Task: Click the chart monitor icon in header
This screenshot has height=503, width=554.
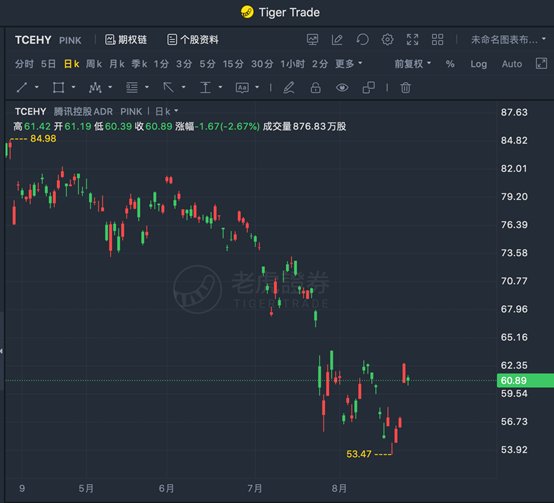Action: coord(312,40)
